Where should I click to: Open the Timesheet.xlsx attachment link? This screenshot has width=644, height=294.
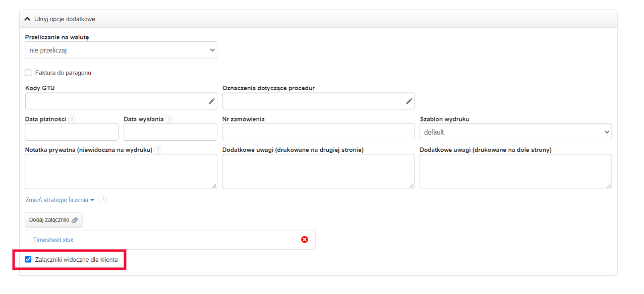click(53, 240)
